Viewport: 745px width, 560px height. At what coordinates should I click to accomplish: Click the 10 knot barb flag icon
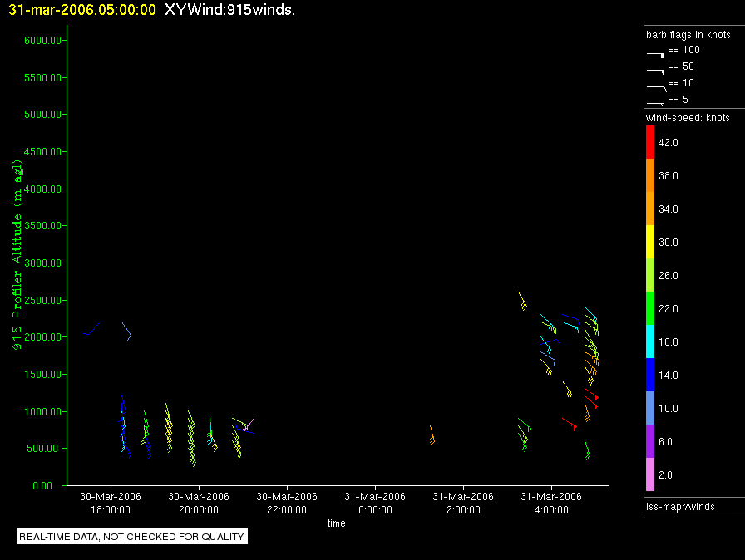pyautogui.click(x=657, y=88)
